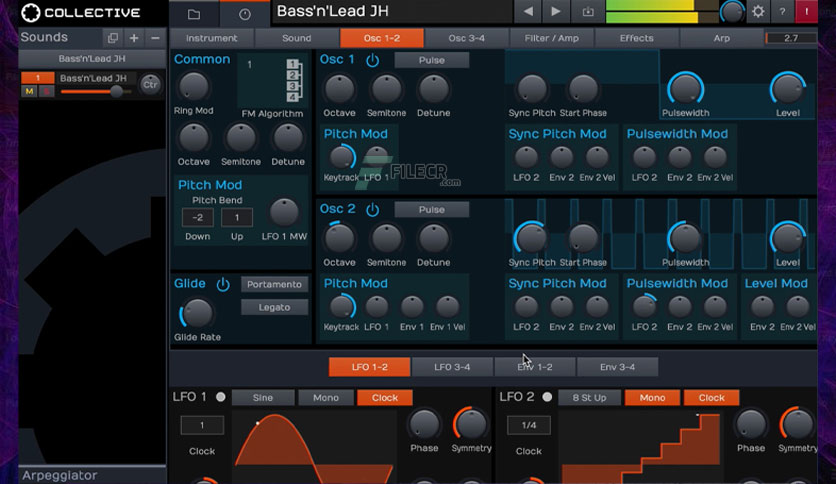Open Pitch Bend Up value 1
The height and width of the screenshot is (484, 836).
point(237,217)
